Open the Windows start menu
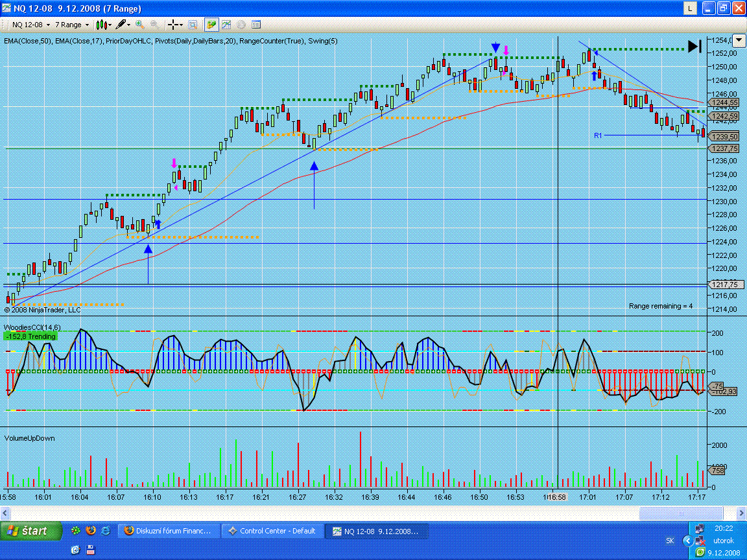The width and height of the screenshot is (747, 560). 32,531
